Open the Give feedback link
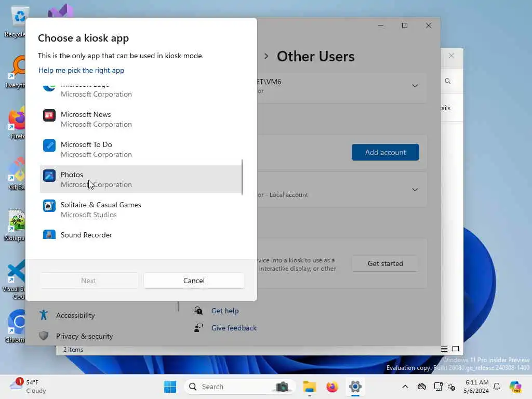 point(234,328)
